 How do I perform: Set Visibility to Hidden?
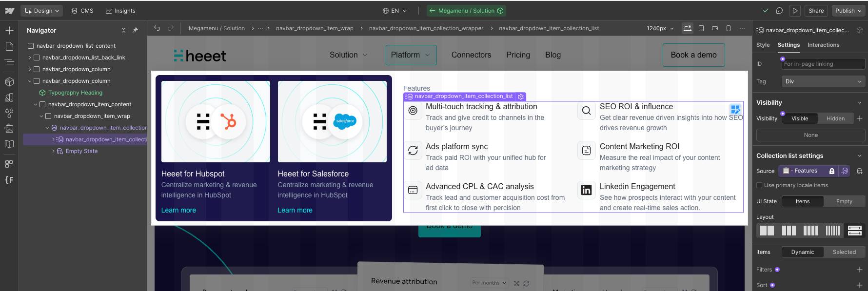coord(835,118)
